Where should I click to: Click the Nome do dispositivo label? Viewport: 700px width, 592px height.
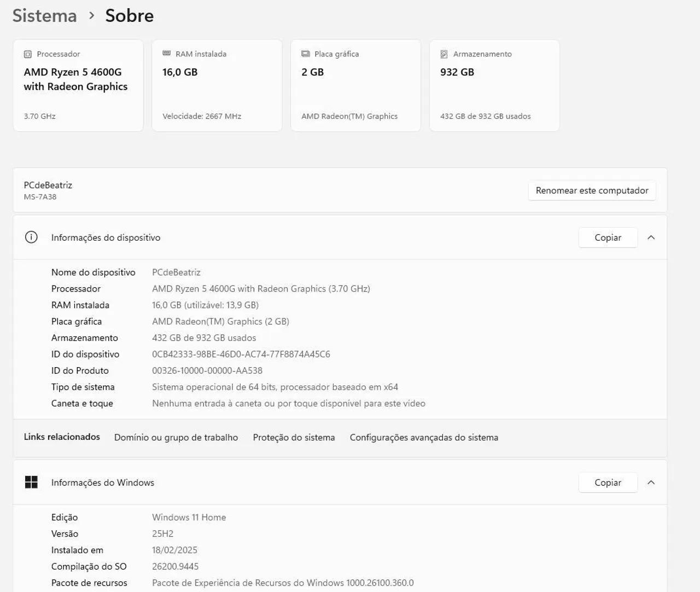(94, 272)
